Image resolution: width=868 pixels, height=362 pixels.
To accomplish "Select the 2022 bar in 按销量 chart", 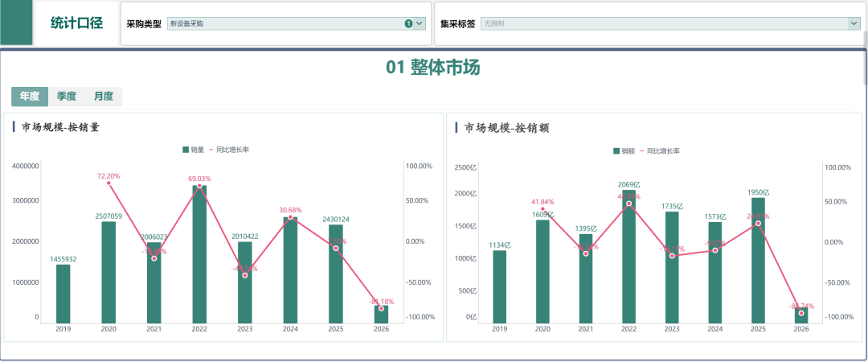I will pos(199,254).
